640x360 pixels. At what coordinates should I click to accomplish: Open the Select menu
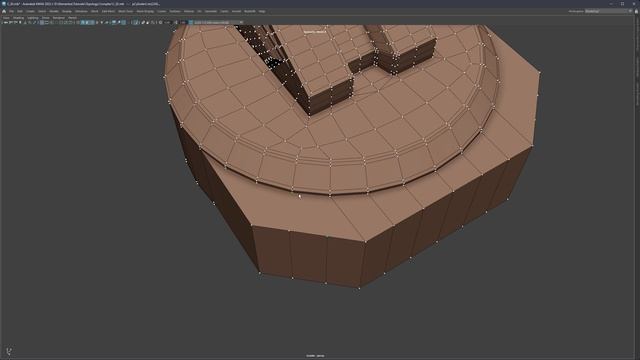(x=42, y=11)
